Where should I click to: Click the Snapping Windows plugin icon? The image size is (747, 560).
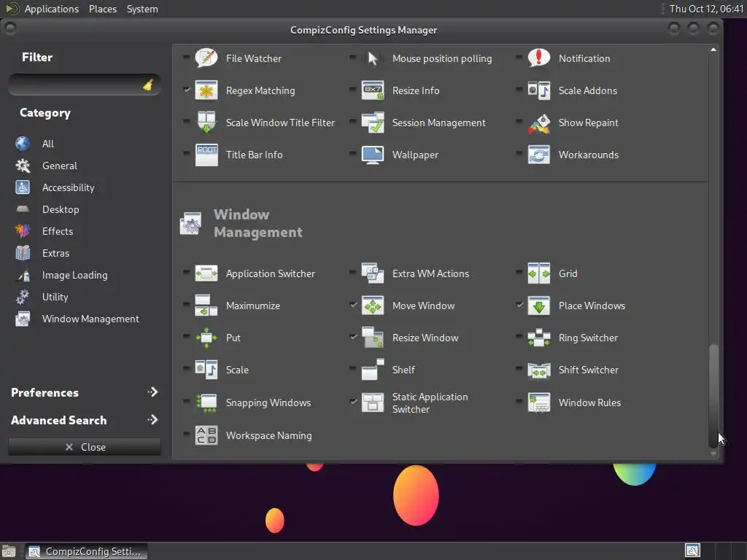[206, 402]
